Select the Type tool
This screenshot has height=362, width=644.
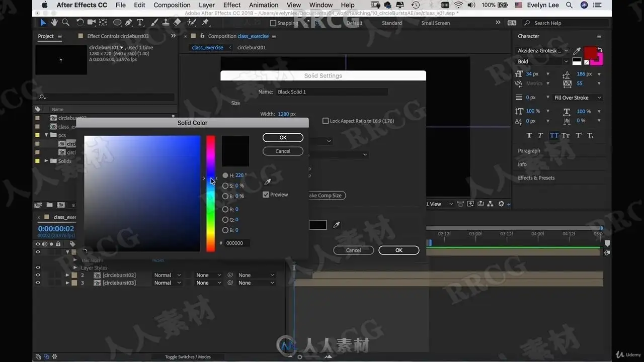tap(140, 23)
